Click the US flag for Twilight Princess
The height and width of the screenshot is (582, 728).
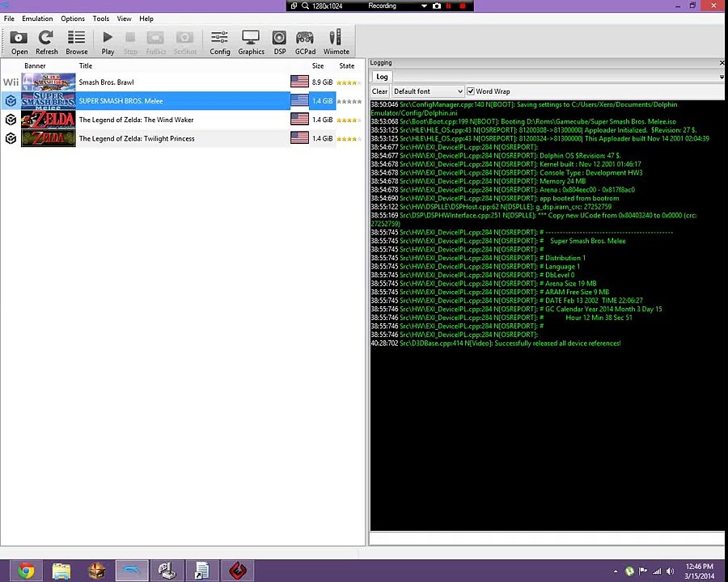point(299,138)
